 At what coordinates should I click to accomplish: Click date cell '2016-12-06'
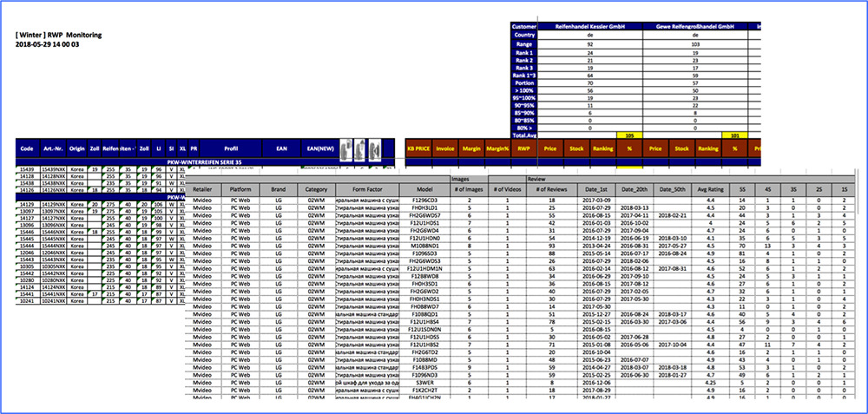pos(596,382)
